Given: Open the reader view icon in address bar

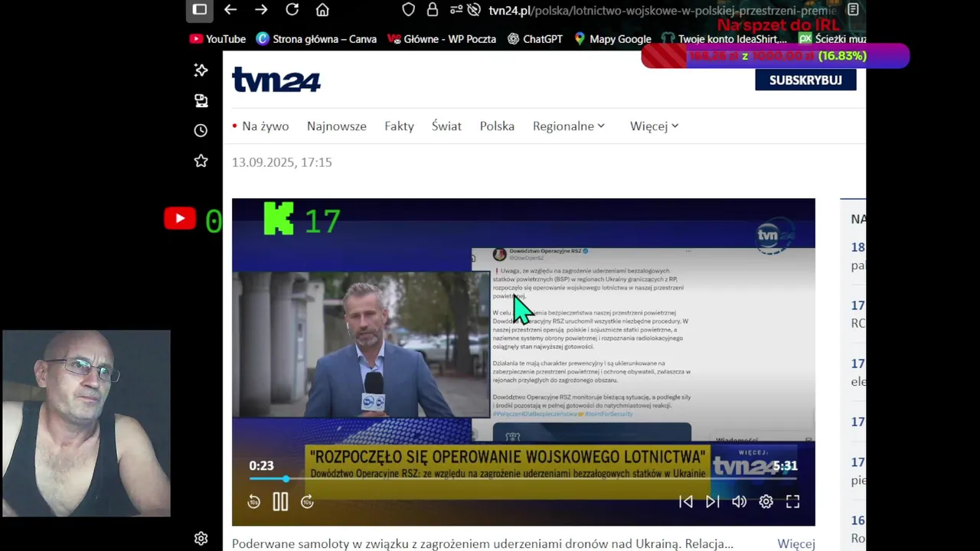Looking at the screenshot, I should 853,10.
